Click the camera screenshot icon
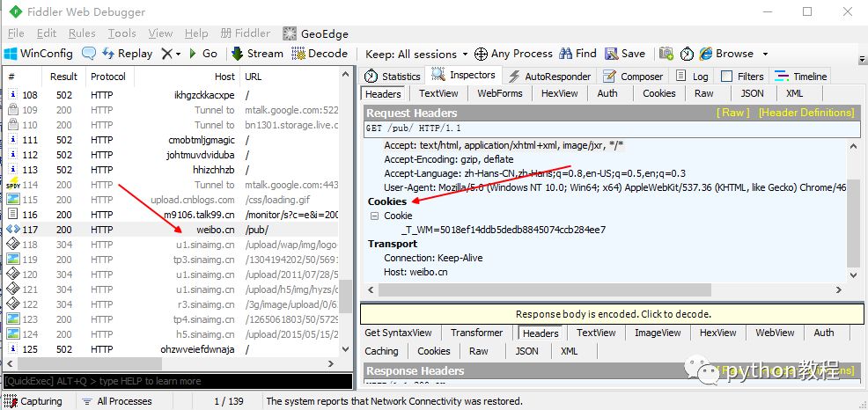The width and height of the screenshot is (868, 410). click(666, 54)
